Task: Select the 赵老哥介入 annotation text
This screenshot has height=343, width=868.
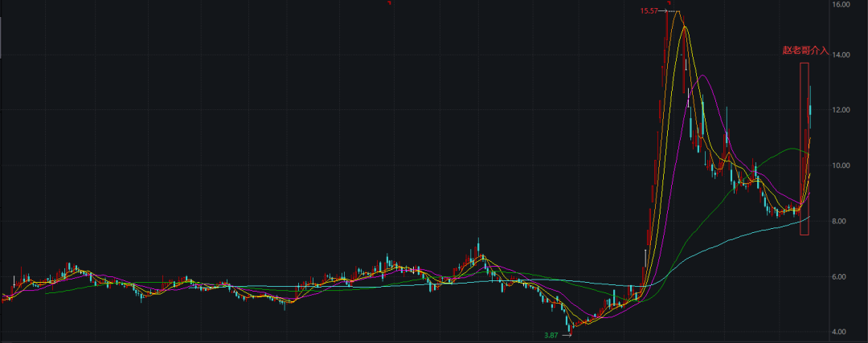Action: coord(805,50)
